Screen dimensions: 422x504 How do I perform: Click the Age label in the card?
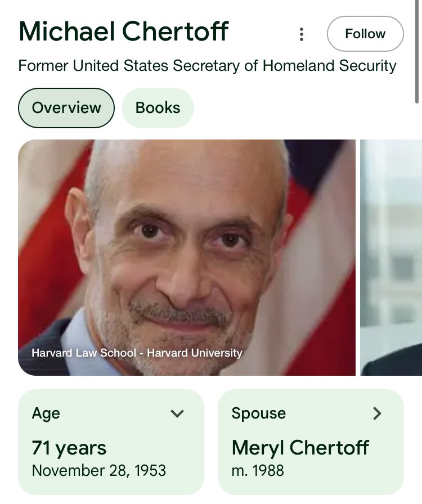(46, 413)
